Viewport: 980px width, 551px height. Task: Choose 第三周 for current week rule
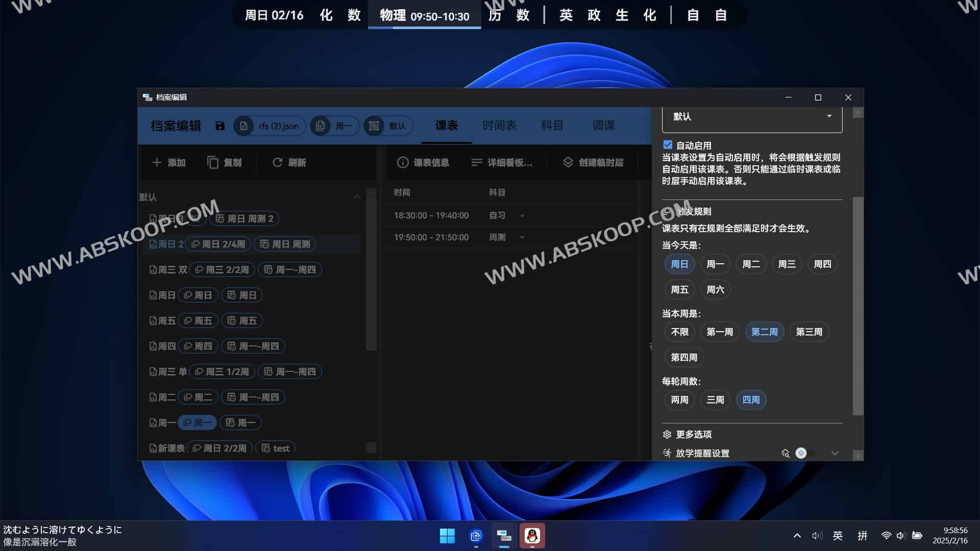point(809,332)
